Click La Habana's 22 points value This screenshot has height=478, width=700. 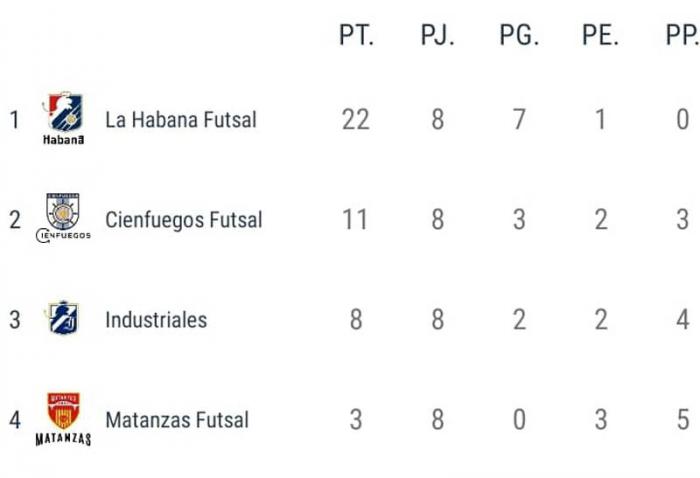point(356,120)
